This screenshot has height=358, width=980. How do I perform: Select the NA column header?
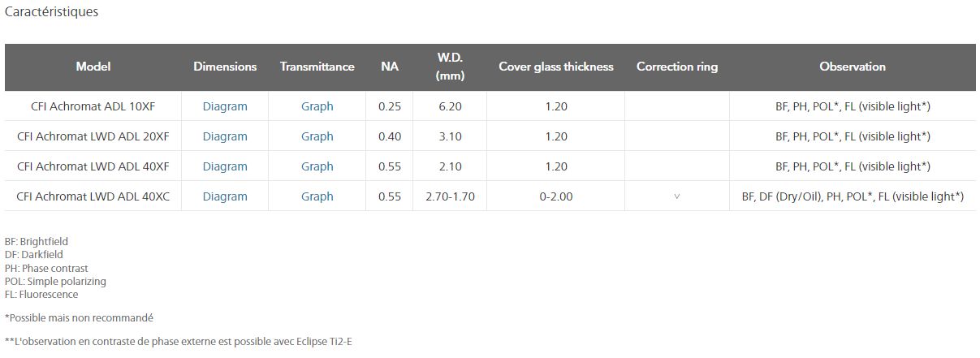[x=390, y=67]
